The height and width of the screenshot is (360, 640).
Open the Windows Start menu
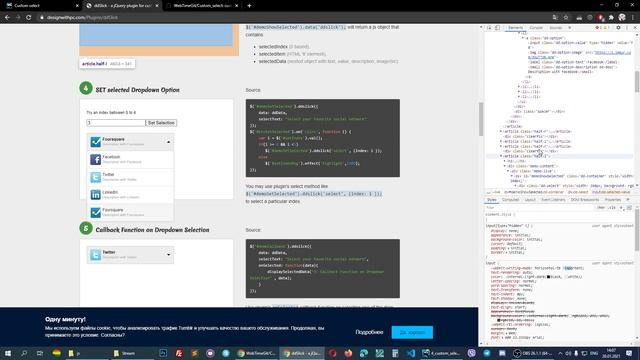pyautogui.click(x=8, y=353)
